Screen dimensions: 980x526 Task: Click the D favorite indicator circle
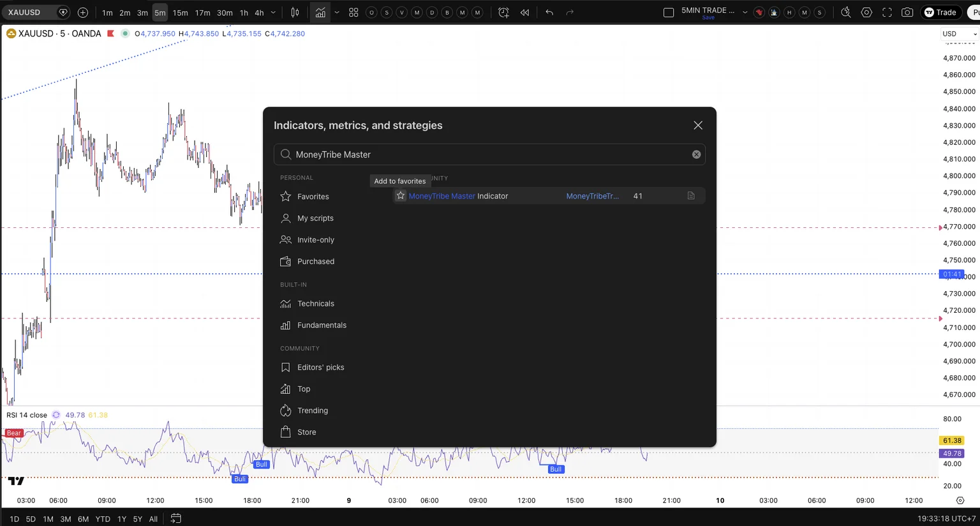click(x=432, y=12)
